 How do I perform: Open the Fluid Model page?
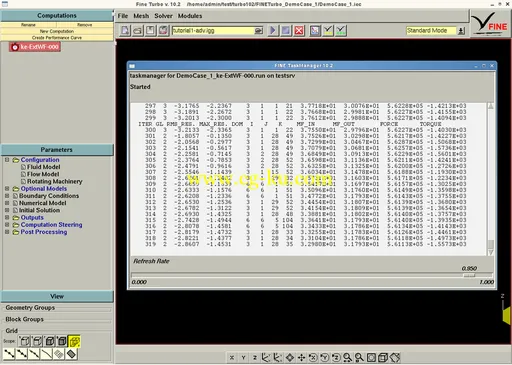point(44,167)
